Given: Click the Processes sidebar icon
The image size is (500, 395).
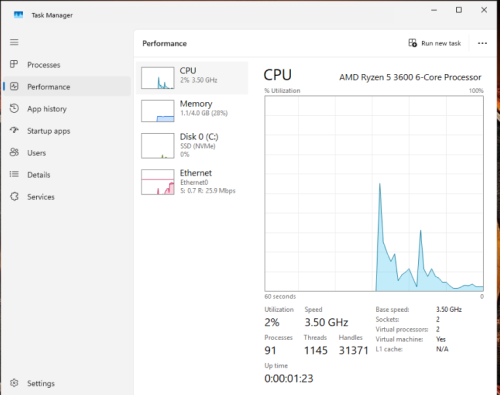Looking at the screenshot, I should click(x=14, y=64).
